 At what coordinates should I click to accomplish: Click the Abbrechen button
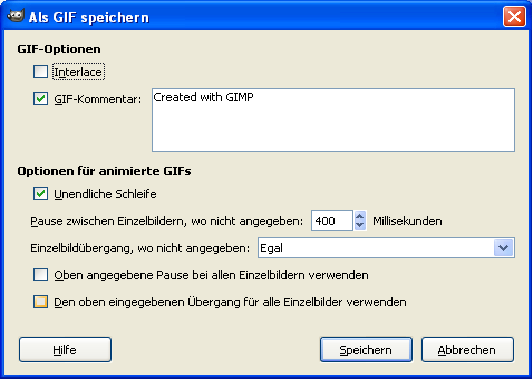click(467, 349)
